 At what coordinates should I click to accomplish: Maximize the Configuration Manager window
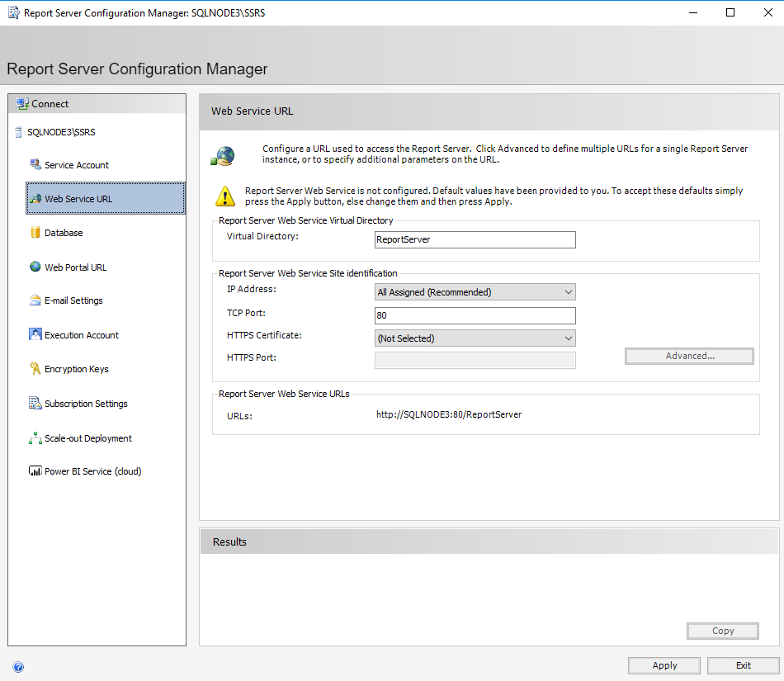click(x=730, y=12)
